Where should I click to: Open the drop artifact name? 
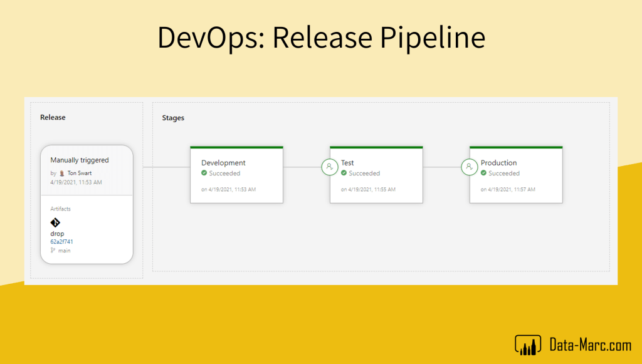(x=57, y=234)
